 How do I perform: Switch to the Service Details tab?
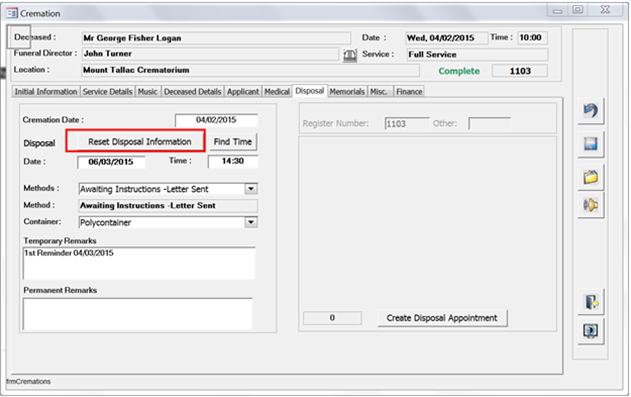[107, 92]
